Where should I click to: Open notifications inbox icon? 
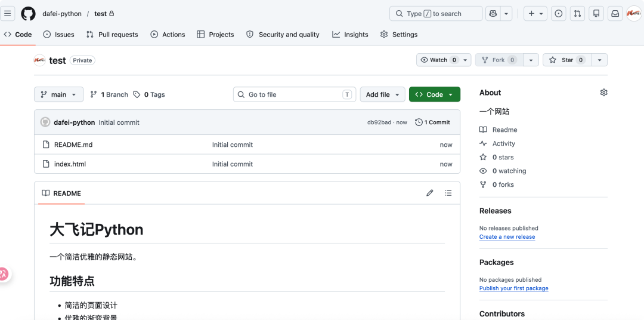(x=615, y=14)
